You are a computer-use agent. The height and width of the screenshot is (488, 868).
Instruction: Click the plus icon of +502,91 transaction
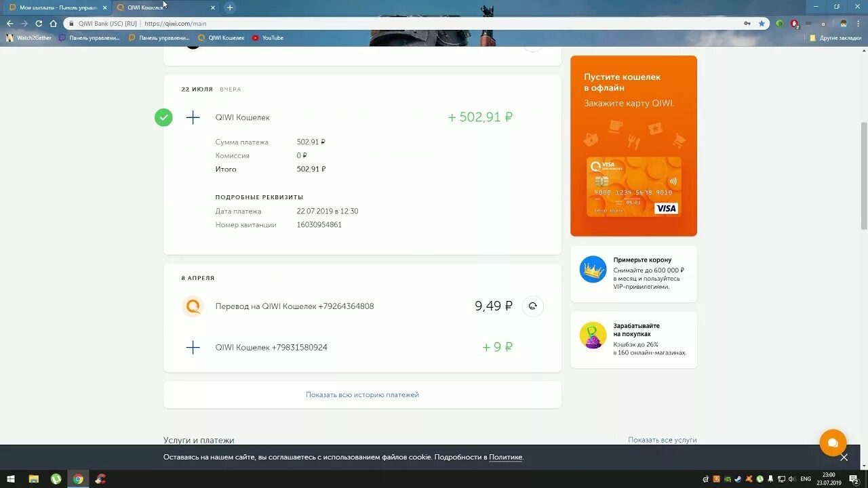click(193, 117)
